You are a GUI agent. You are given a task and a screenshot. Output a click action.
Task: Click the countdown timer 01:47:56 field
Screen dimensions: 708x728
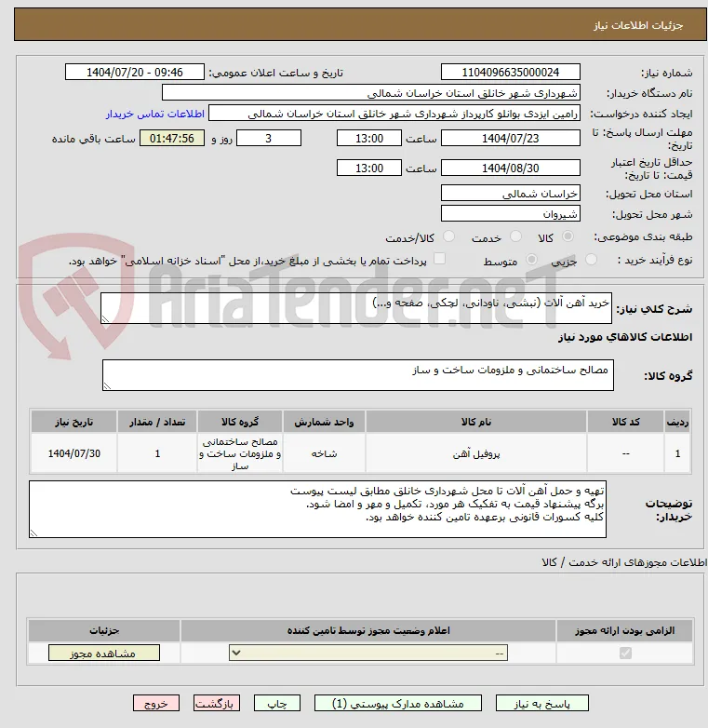[172, 139]
